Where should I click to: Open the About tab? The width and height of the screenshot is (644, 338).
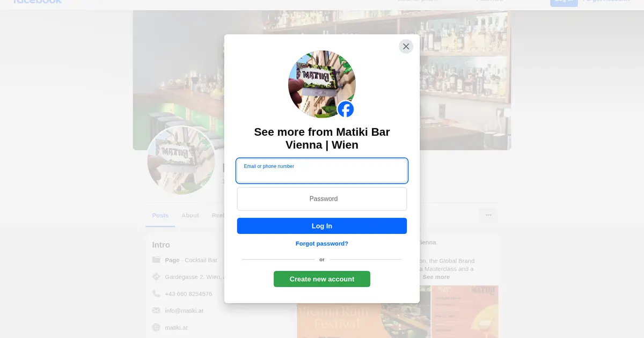[x=190, y=215]
